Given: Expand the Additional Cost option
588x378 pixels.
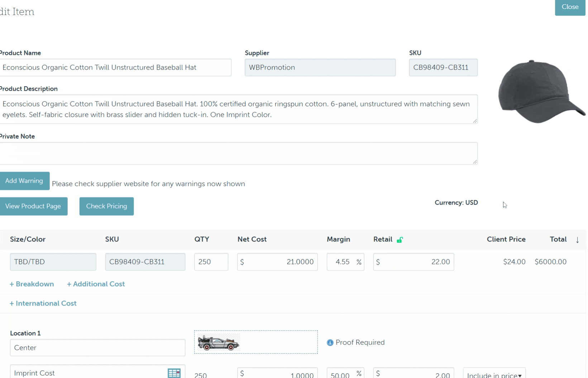Looking at the screenshot, I should (x=96, y=284).
